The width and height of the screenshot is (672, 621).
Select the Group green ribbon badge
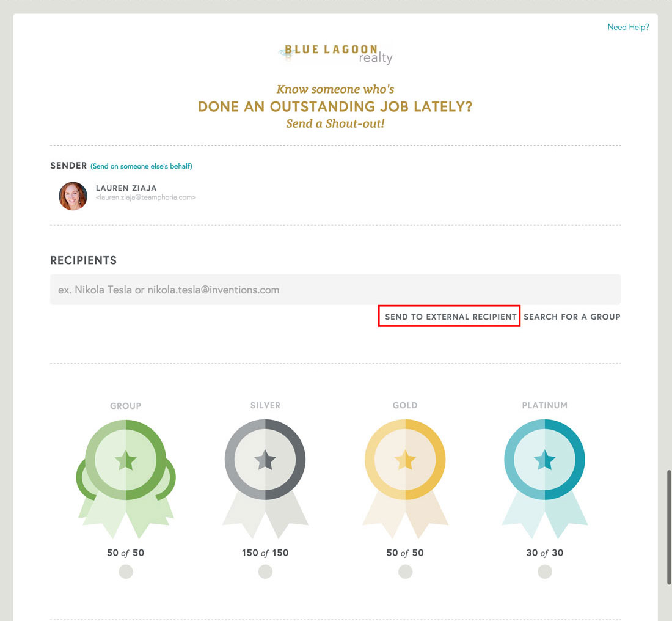pyautogui.click(x=126, y=469)
